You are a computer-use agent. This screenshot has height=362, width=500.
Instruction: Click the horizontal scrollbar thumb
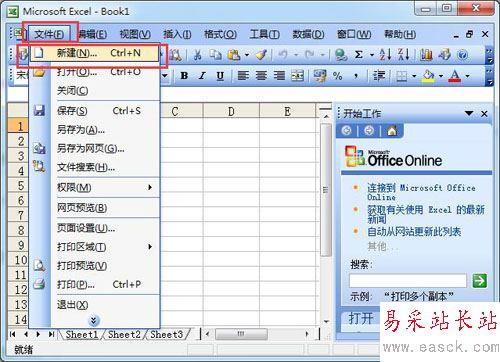click(x=241, y=334)
